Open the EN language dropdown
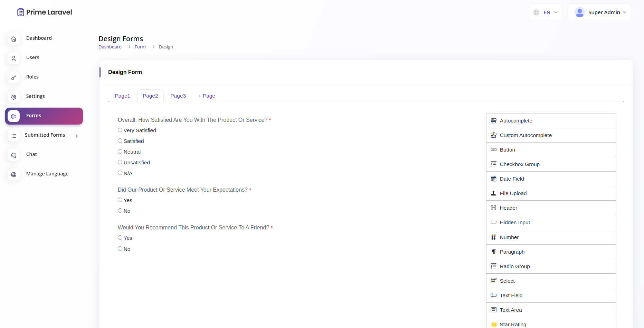 point(546,12)
